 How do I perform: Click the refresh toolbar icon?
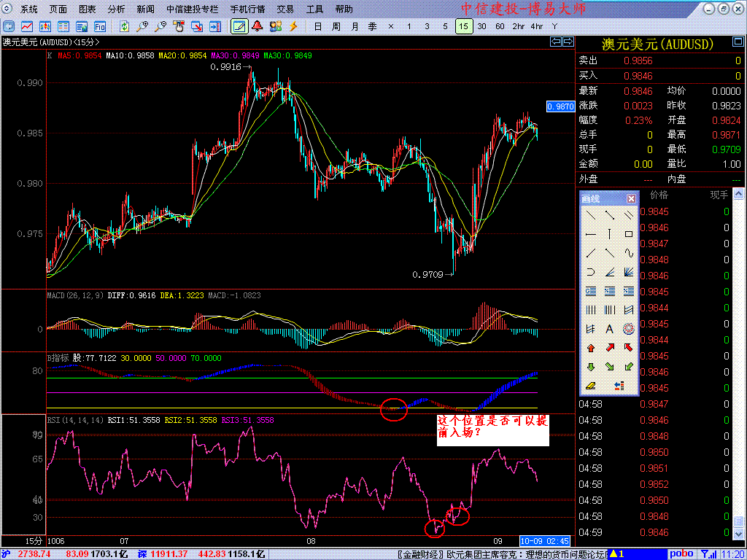[x=124, y=26]
